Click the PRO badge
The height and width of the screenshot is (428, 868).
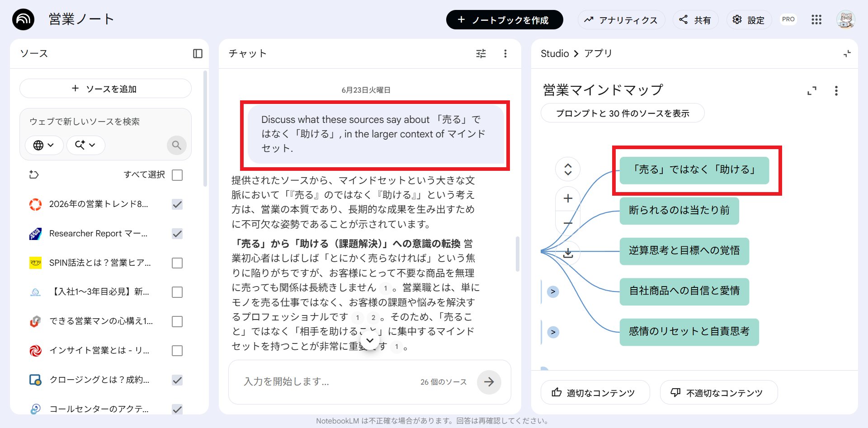[x=788, y=19]
